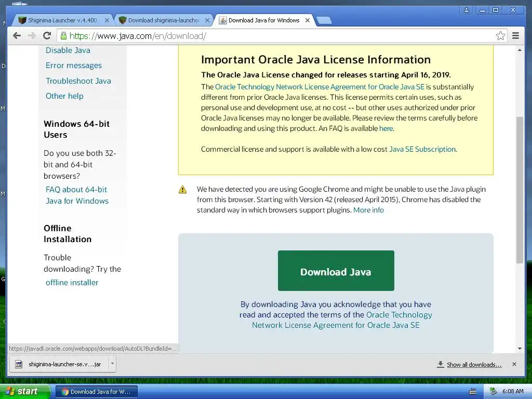The height and width of the screenshot is (399, 532).
Task: Open a new tab with the new-tab button
Action: pos(324,20)
